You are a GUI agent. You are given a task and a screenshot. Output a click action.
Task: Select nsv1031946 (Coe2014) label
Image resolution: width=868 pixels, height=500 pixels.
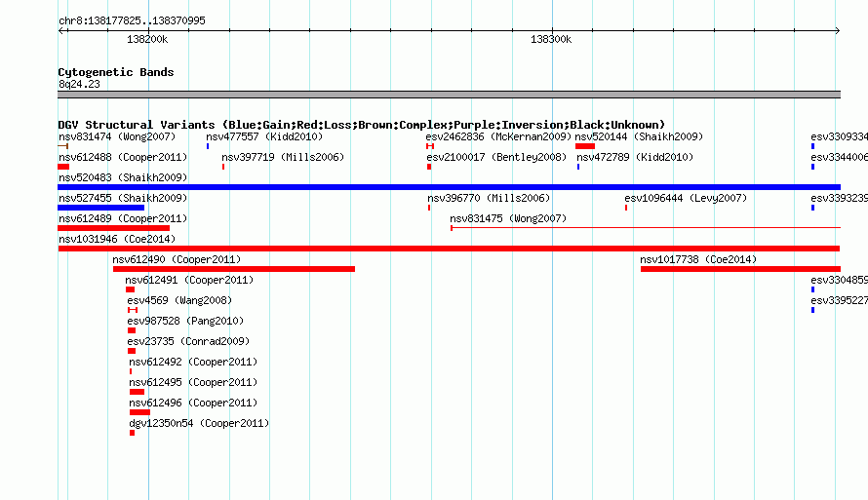pos(117,239)
